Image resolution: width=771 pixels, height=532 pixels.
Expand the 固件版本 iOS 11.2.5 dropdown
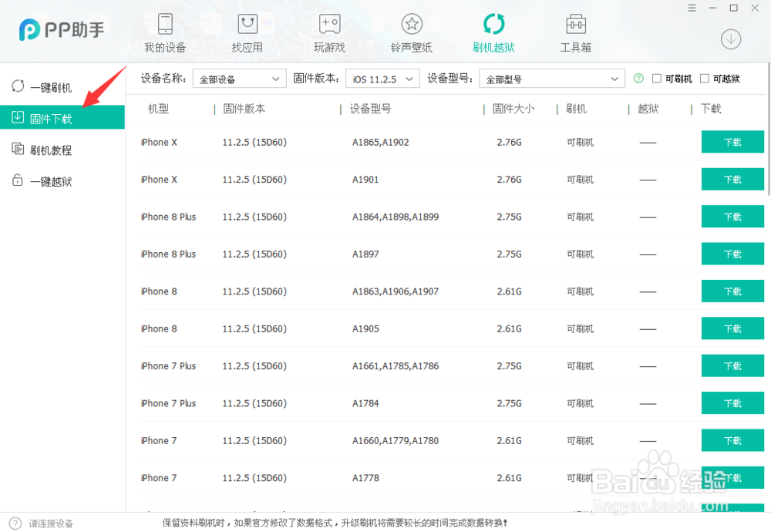382,79
